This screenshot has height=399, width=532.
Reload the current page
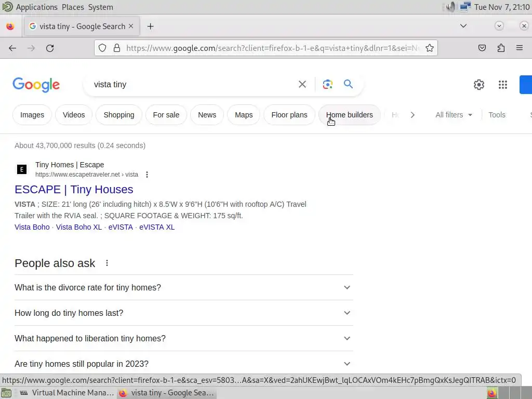pyautogui.click(x=50, y=48)
